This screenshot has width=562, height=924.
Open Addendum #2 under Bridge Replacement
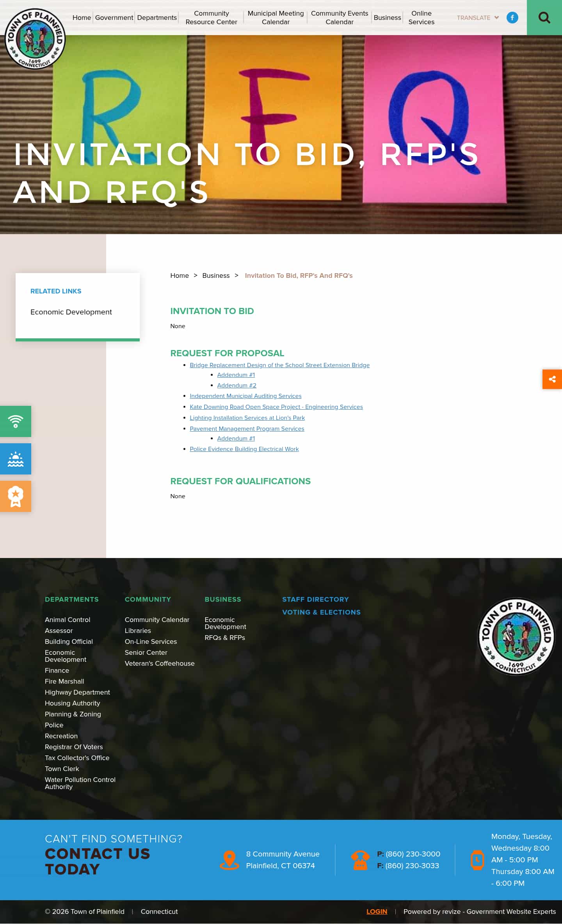click(x=237, y=386)
